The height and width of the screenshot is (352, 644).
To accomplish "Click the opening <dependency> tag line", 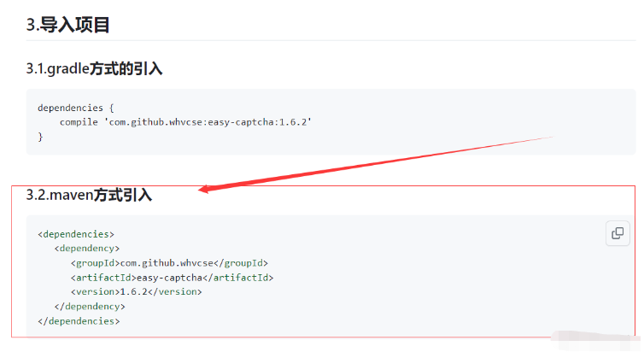I will (x=87, y=249).
